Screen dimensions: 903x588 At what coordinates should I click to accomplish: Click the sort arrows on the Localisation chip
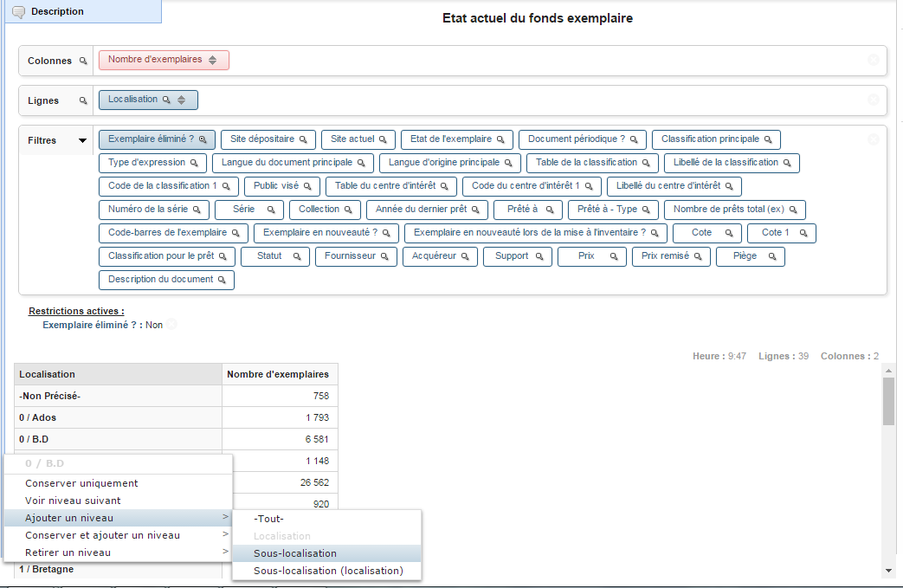coord(181,100)
